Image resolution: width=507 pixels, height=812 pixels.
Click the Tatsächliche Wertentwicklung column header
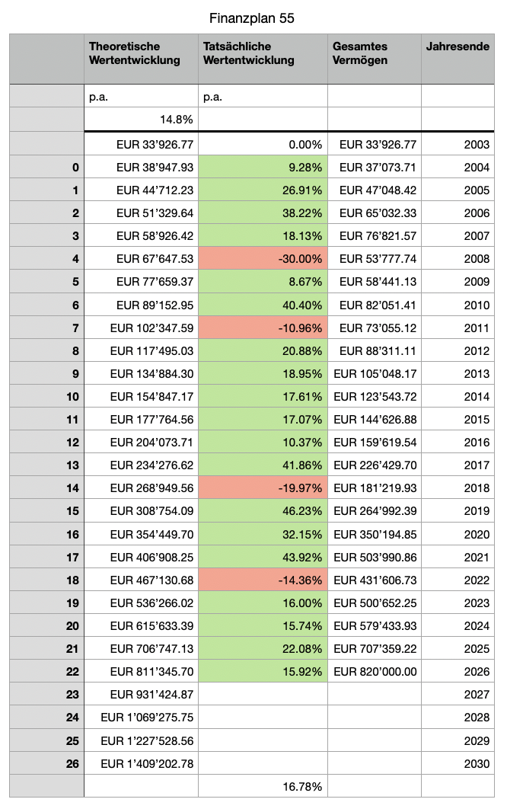click(263, 59)
